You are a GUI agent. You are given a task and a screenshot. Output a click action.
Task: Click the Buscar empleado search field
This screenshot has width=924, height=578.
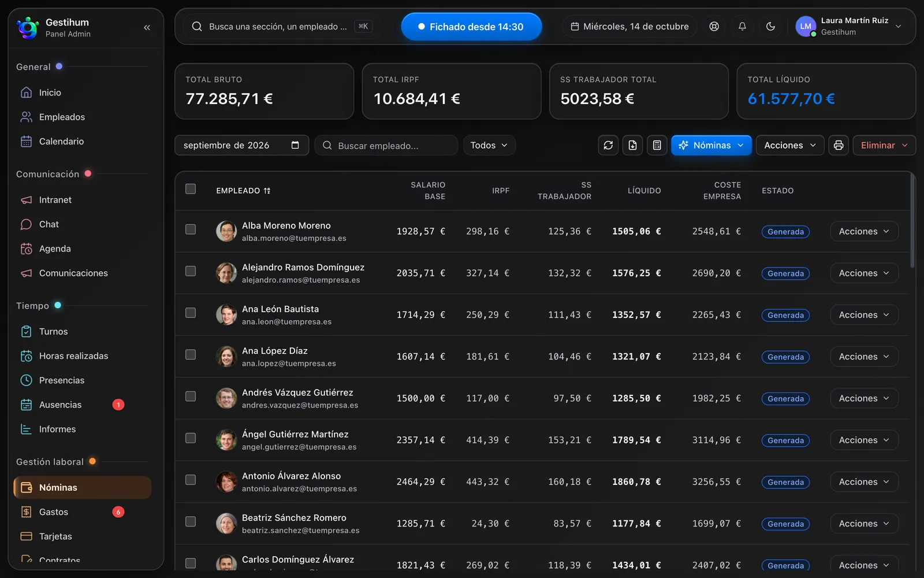tap(386, 145)
